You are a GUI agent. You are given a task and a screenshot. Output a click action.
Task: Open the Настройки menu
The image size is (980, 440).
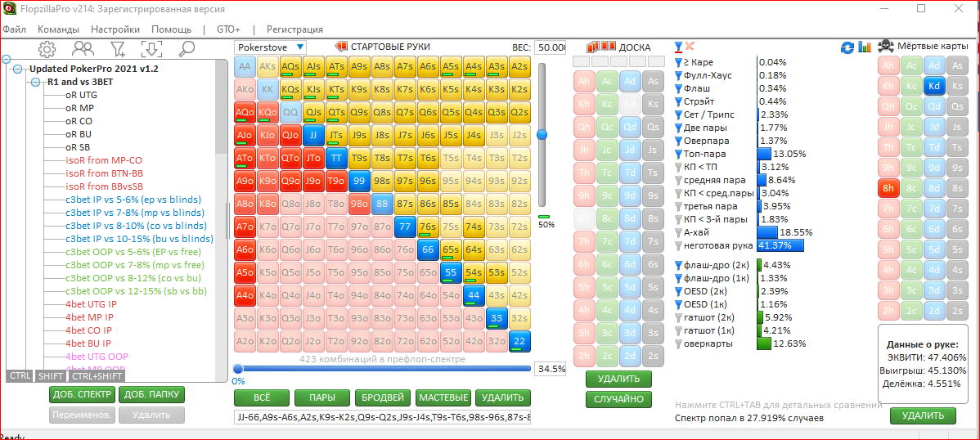(115, 29)
